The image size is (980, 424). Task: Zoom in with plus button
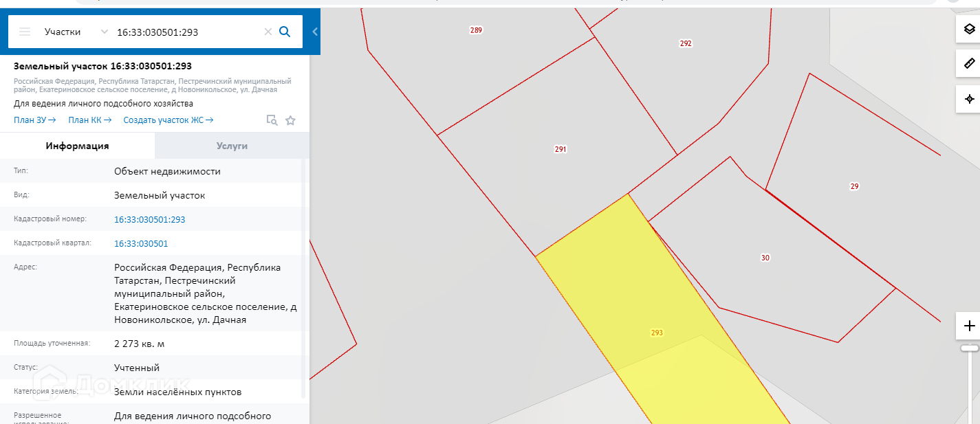(969, 326)
